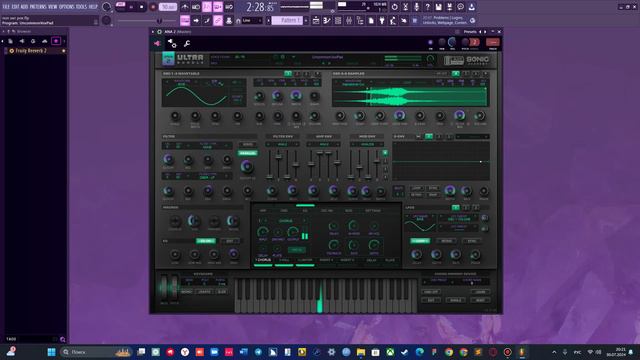The image size is (640, 360).
Task: Switch to the ARP tab in ANA 2
Action: point(263,211)
